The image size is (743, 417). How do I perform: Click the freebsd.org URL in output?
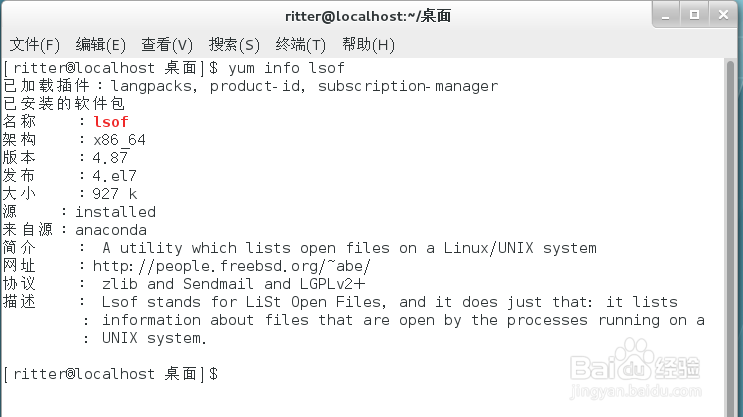point(231,266)
